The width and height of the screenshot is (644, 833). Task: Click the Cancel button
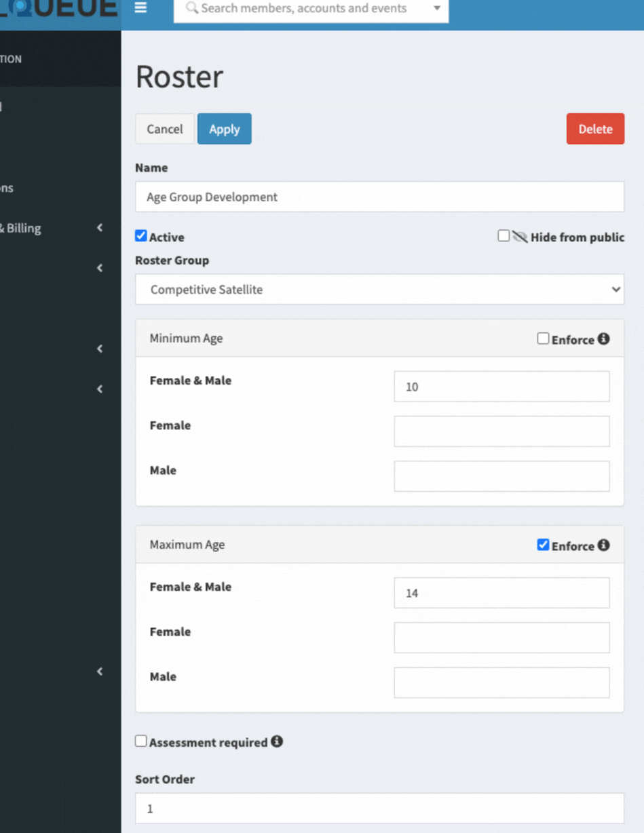tap(165, 129)
